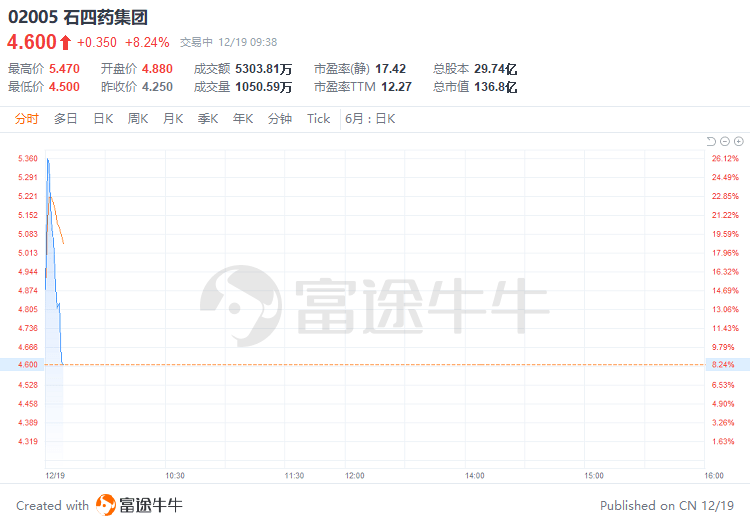Click the 14:00 time axis label
Viewport: 750px width, 526px height.
point(474,476)
